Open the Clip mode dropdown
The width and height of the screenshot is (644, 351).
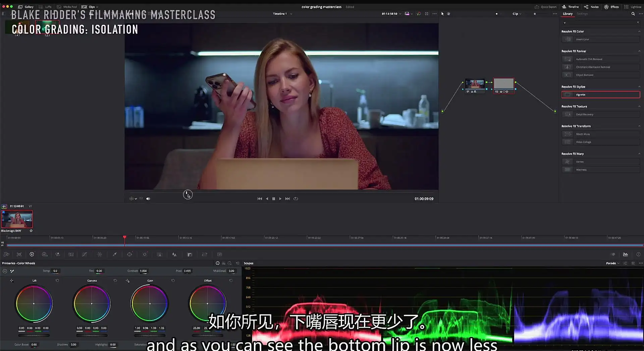517,14
